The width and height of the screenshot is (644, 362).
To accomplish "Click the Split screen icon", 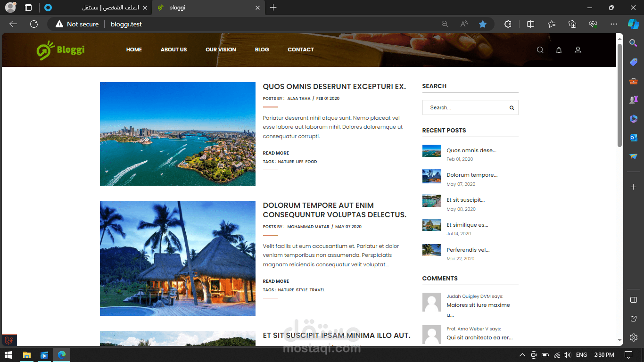I will point(530,24).
